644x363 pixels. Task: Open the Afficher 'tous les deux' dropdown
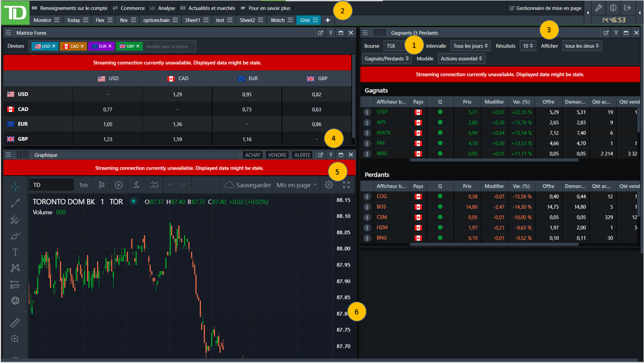pos(581,46)
